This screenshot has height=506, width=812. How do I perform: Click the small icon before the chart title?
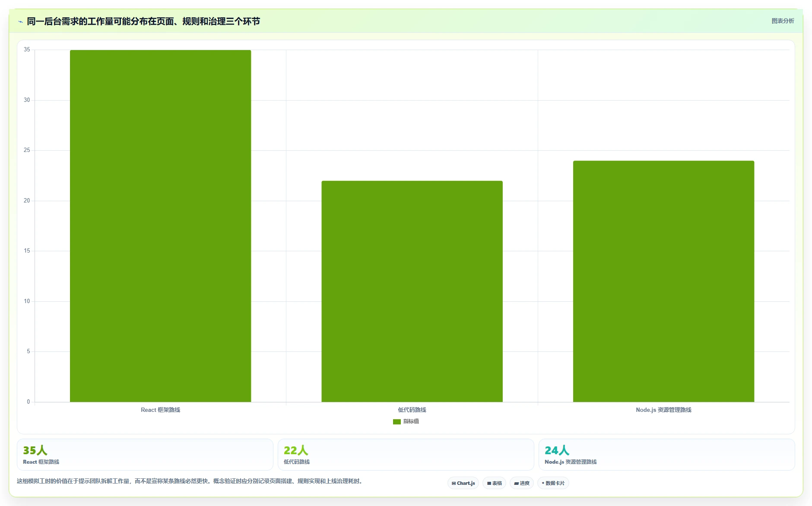[x=20, y=22]
